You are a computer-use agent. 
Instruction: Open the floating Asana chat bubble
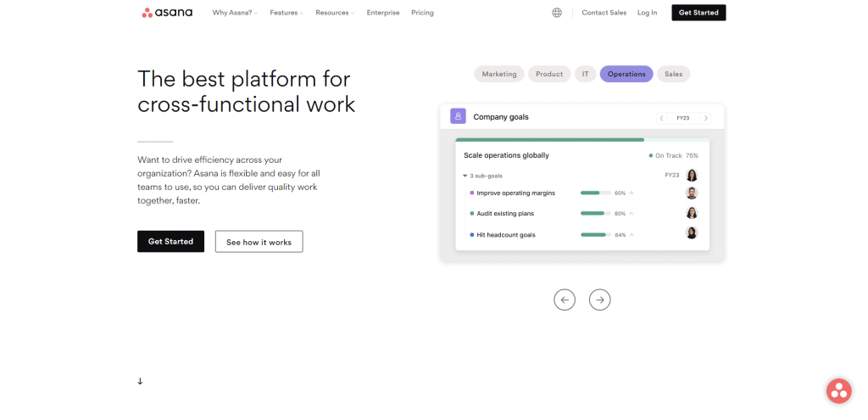pyautogui.click(x=838, y=390)
